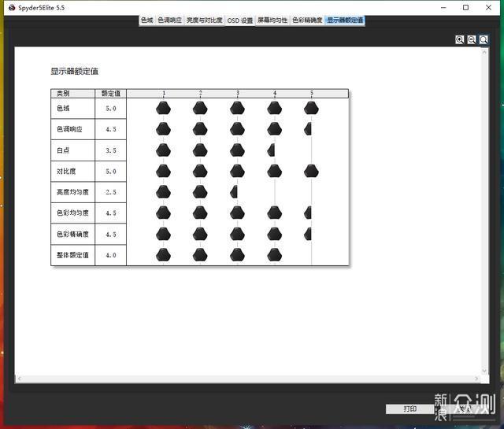Image resolution: width=504 pixels, height=429 pixels.
Task: Click the half rating marker in 色彩精确度 row
Action: coord(308,234)
